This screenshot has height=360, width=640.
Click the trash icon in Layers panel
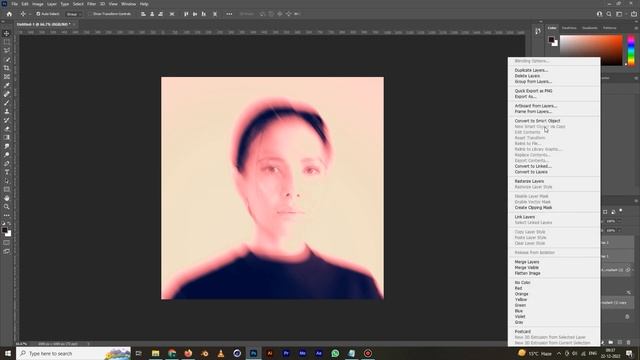pyautogui.click(x=629, y=342)
